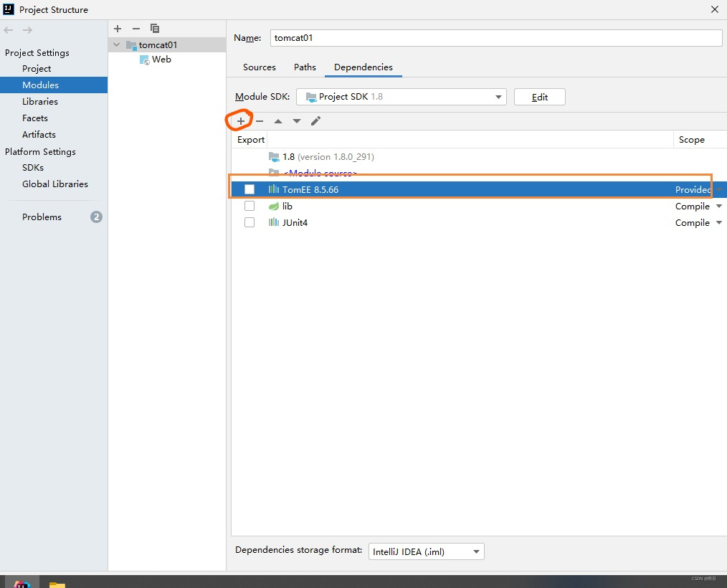
Task: Click the module Name input field
Action: pyautogui.click(x=495, y=38)
